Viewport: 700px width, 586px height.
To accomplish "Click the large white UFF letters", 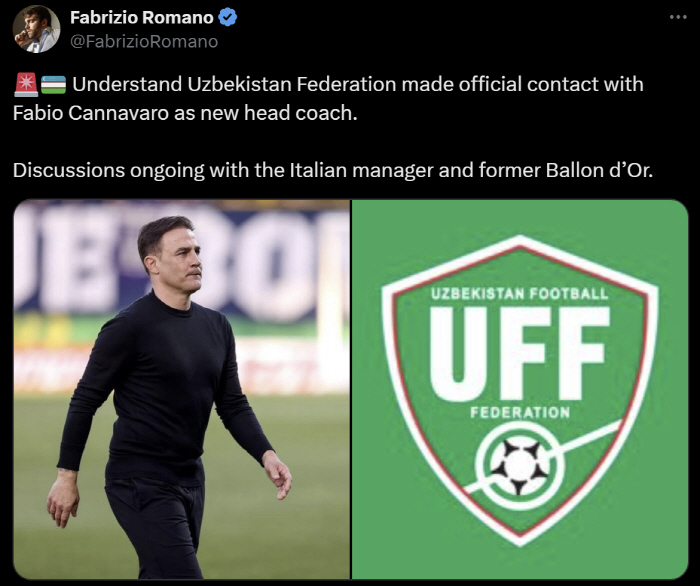I will point(519,351).
